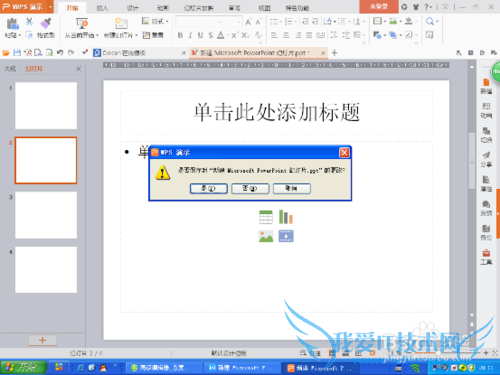Click the scissors Cut icon
This screenshot has width=500, height=375.
[29, 22]
